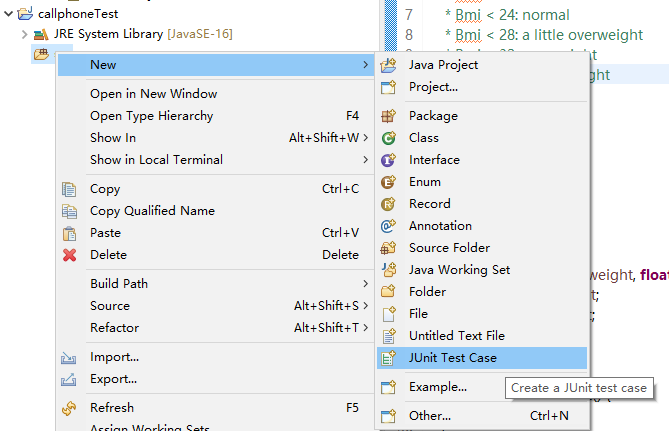Open the Source submenu arrow
Screen dimensions: 669x431
(x=366, y=306)
